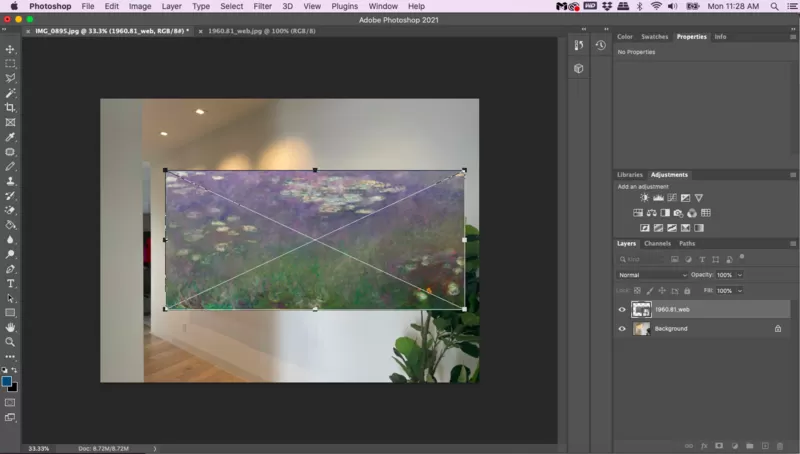Select the Polygonal Lasso tool
Image resolution: width=800 pixels, height=454 pixels.
10,78
